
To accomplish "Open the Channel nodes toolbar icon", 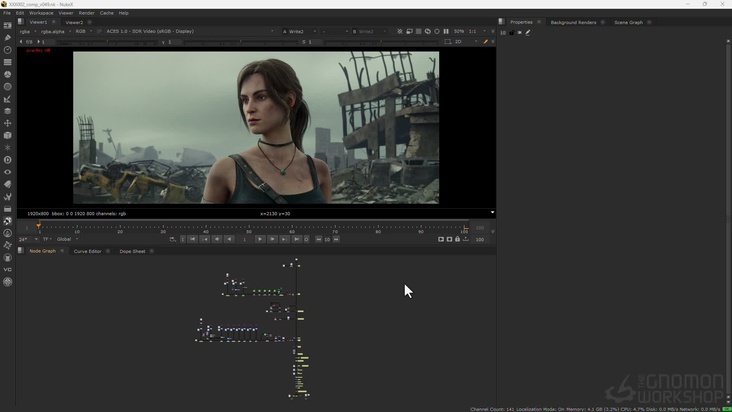I will (x=8, y=62).
